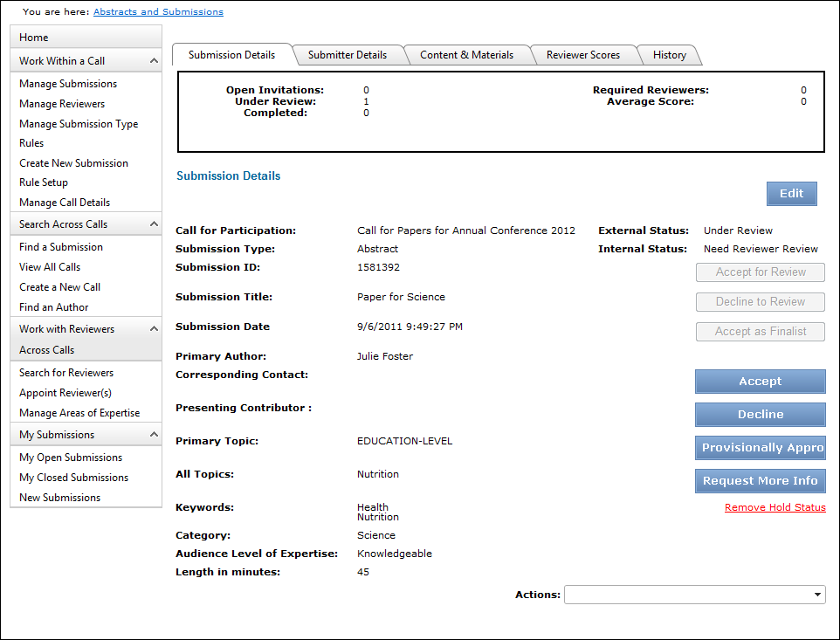Collapse Work with Reviewers section chevron
Image resolution: width=840 pixels, height=640 pixels.
coord(154,329)
